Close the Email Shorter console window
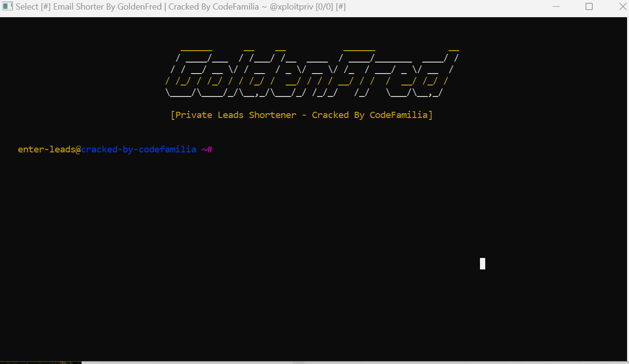The height and width of the screenshot is (364, 629). click(622, 6)
